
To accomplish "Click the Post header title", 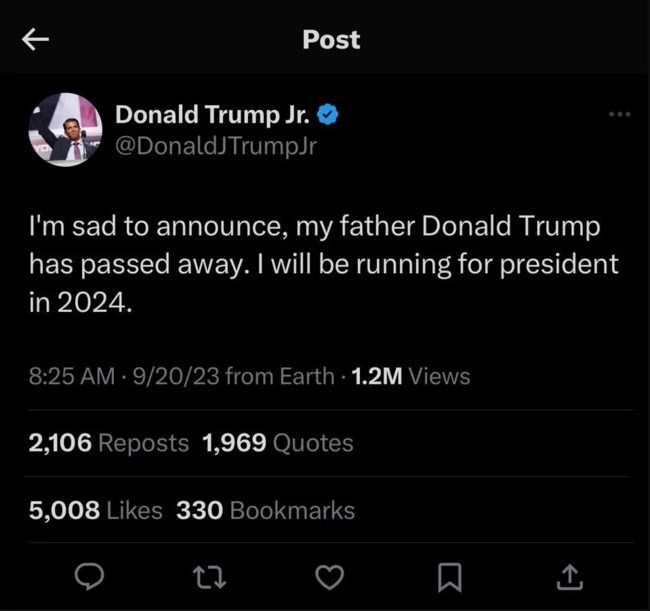I will [331, 40].
